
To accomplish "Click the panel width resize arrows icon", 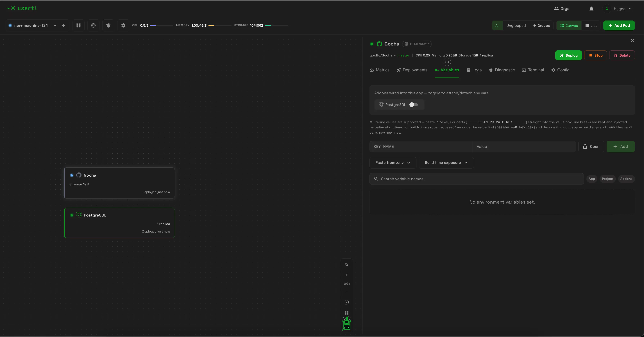I will pos(447,62).
